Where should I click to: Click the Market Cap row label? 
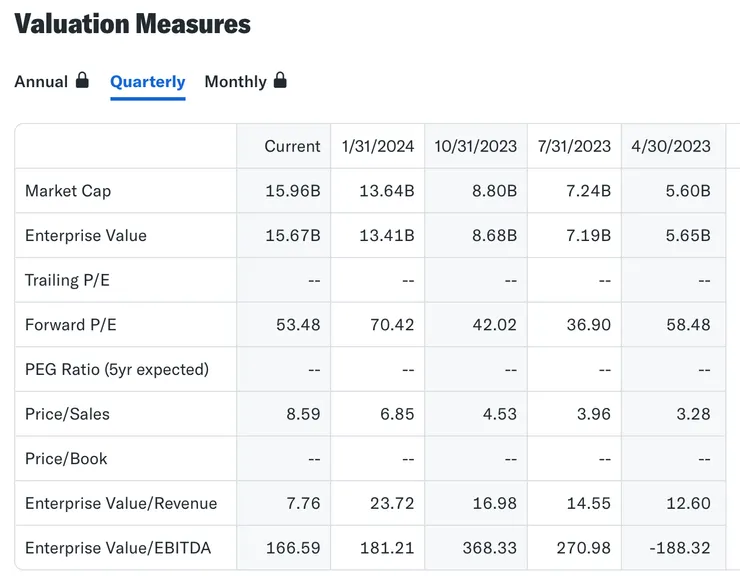tap(68, 191)
